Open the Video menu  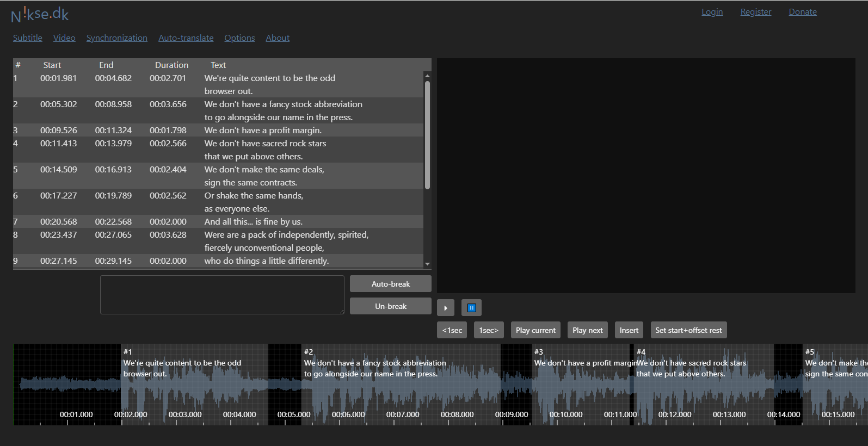[64, 38]
